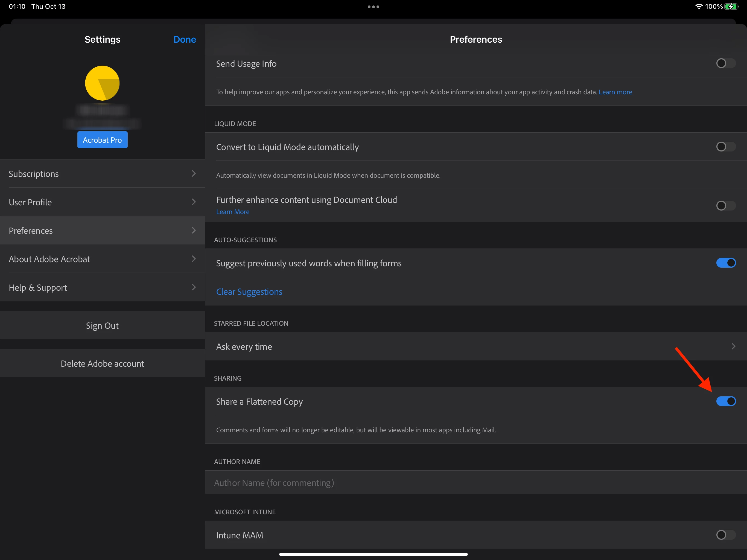Tap the Sign Out button
The width and height of the screenshot is (747, 560).
102,326
